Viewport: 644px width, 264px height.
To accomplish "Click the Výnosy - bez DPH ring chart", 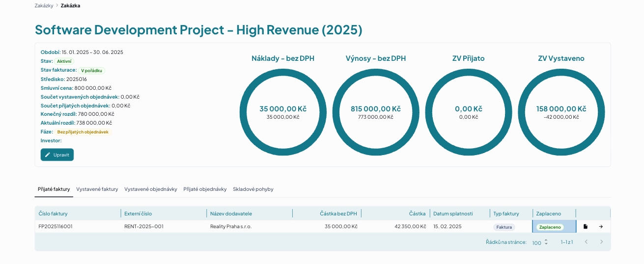I will click(376, 112).
